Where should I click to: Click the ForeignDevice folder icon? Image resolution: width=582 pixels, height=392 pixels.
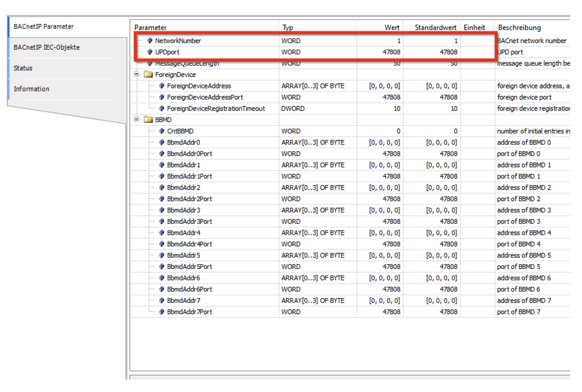[148, 74]
